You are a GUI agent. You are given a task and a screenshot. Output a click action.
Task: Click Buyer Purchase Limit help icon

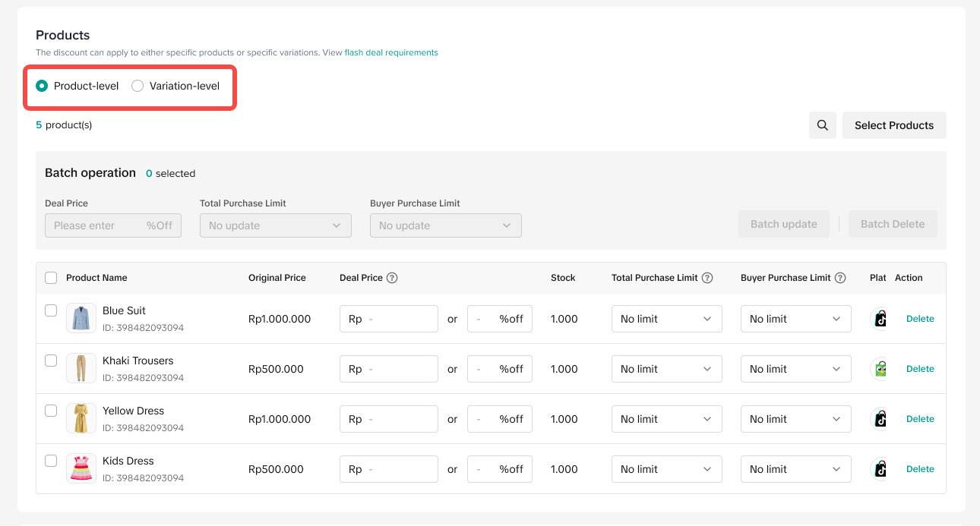click(x=840, y=278)
